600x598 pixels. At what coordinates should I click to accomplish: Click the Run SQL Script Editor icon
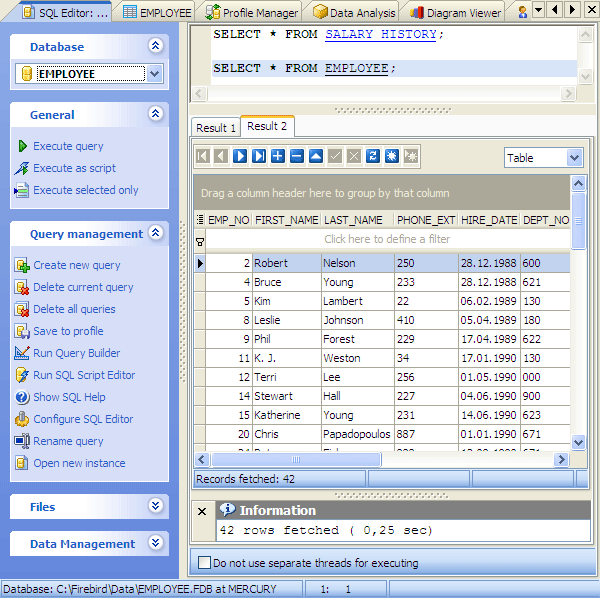22,375
